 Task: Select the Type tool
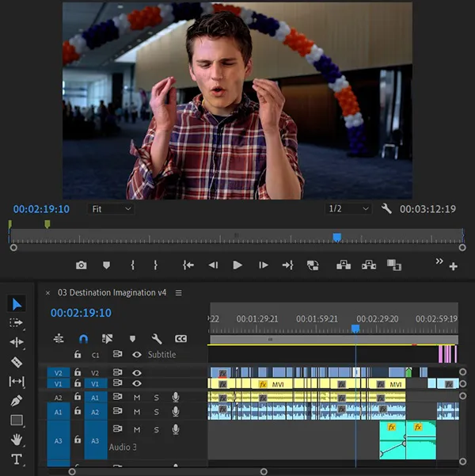(x=17, y=459)
